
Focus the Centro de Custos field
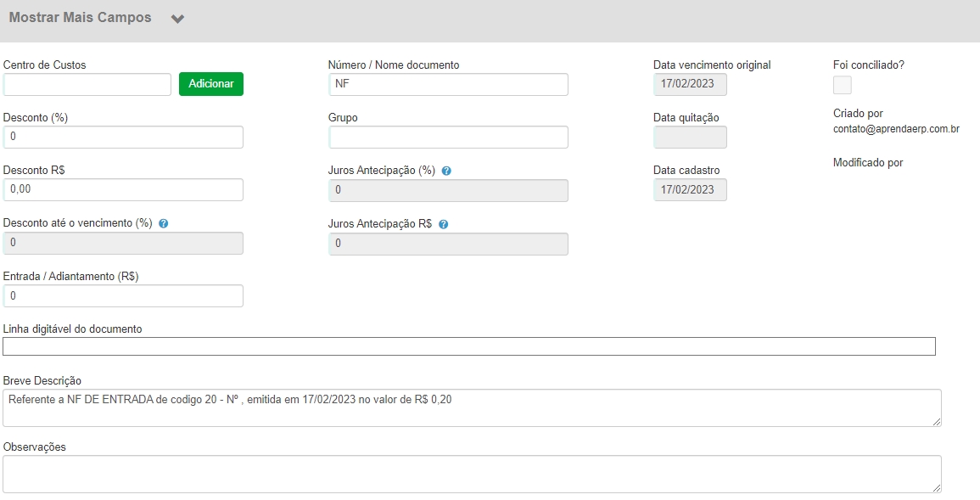coord(88,84)
